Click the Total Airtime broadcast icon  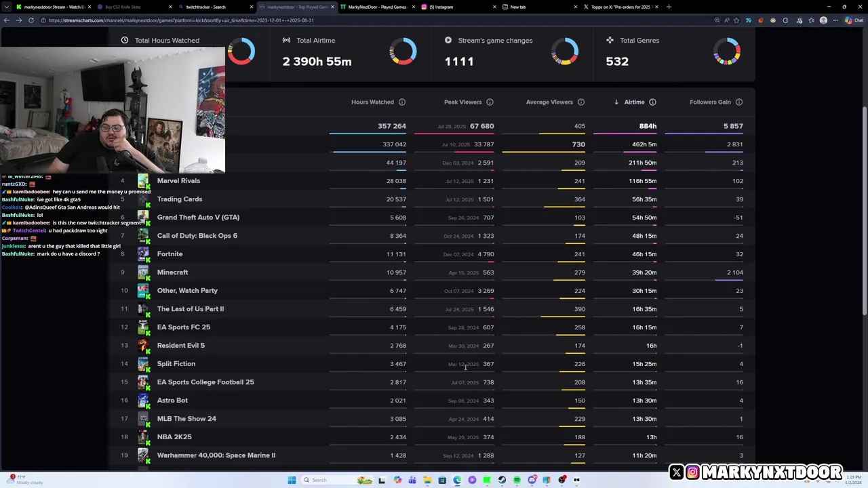coord(286,40)
